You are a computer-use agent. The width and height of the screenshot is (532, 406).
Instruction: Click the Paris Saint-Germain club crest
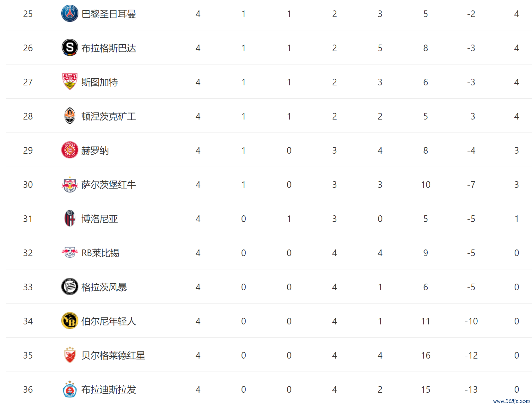[70, 14]
